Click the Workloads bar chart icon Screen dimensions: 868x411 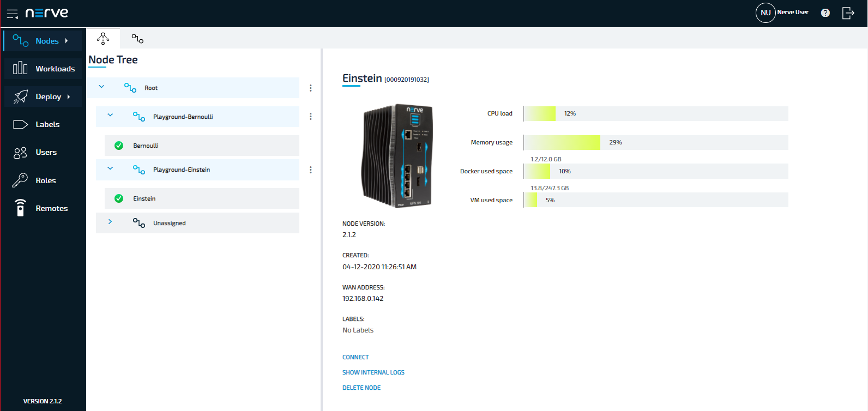(x=20, y=68)
